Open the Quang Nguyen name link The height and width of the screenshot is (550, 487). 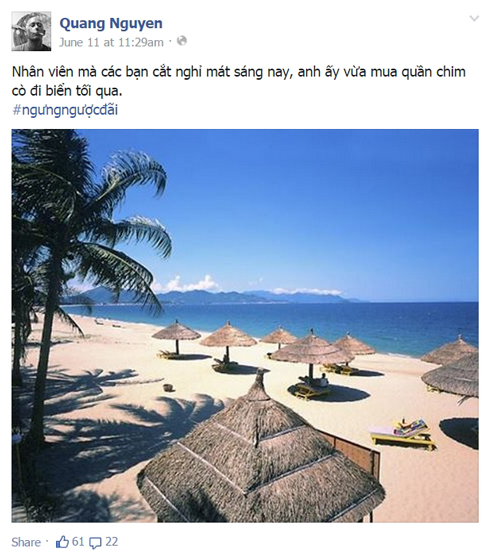tap(111, 24)
